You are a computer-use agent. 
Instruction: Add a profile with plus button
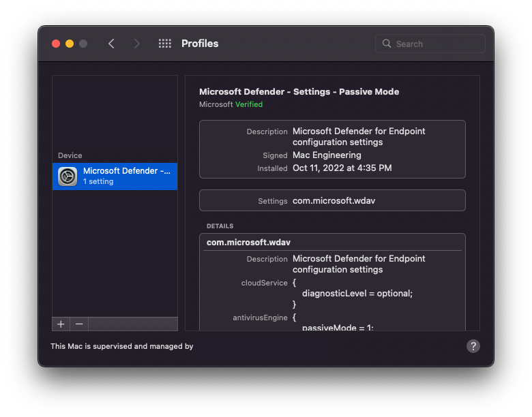pos(61,324)
